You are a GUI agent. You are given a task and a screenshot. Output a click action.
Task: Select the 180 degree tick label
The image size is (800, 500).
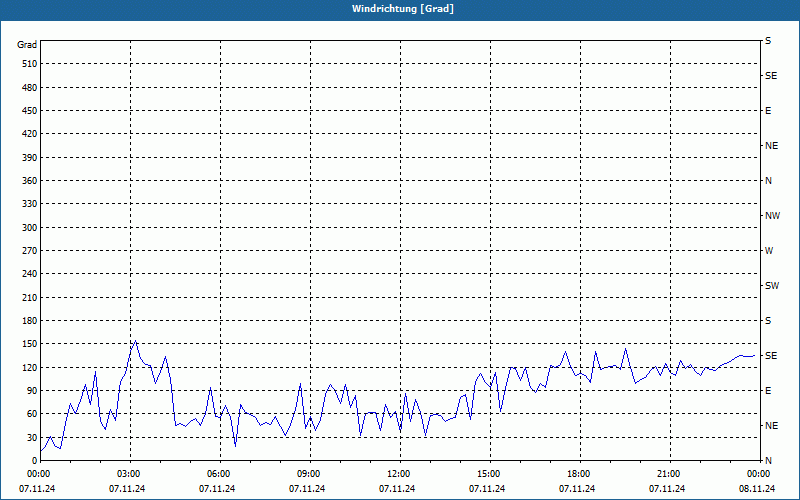(27, 321)
